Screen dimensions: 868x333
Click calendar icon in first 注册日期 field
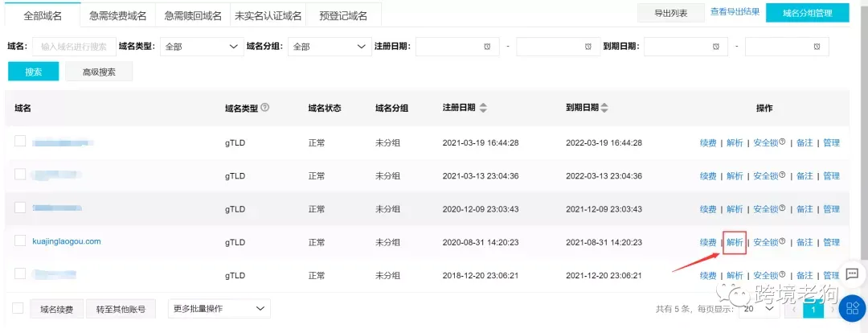(487, 47)
